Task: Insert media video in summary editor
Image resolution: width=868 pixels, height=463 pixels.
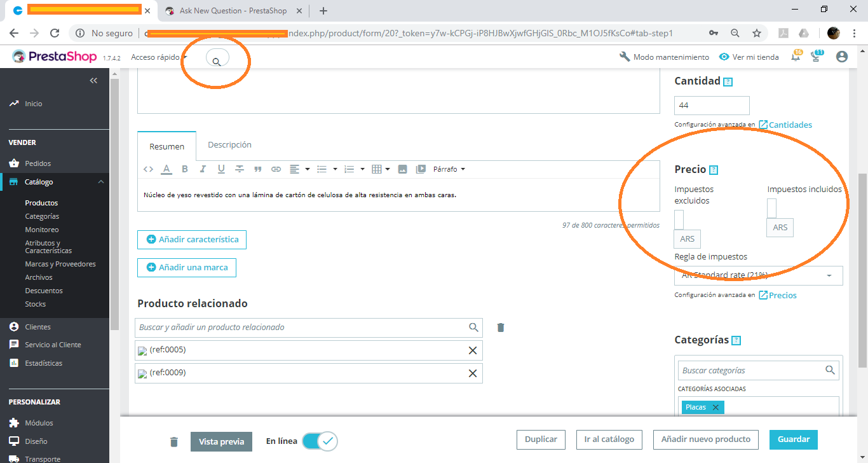Action: coord(421,169)
